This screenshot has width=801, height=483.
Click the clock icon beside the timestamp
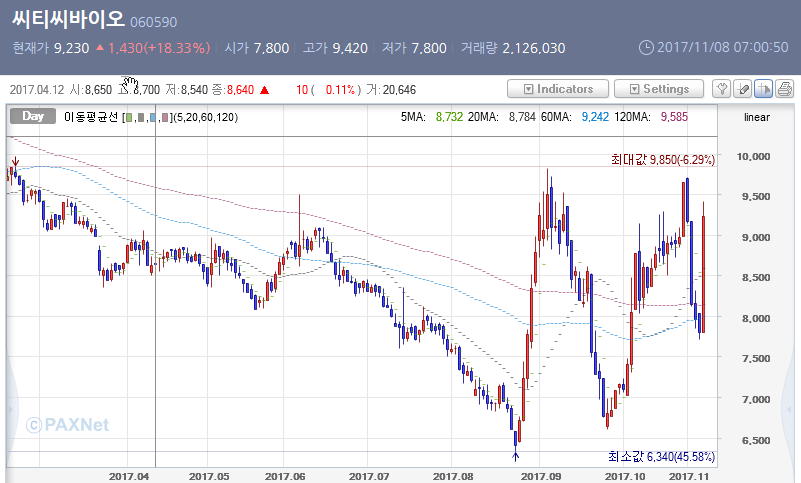(645, 47)
